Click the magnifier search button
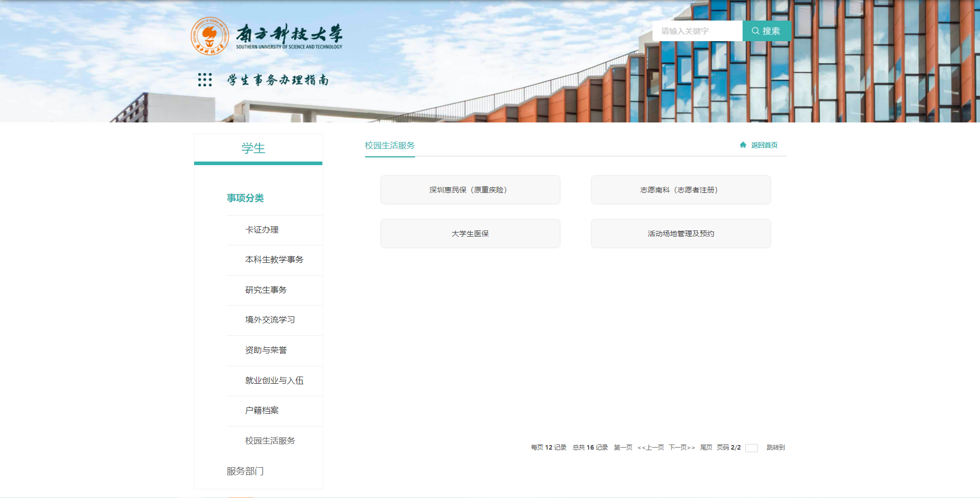 [766, 31]
